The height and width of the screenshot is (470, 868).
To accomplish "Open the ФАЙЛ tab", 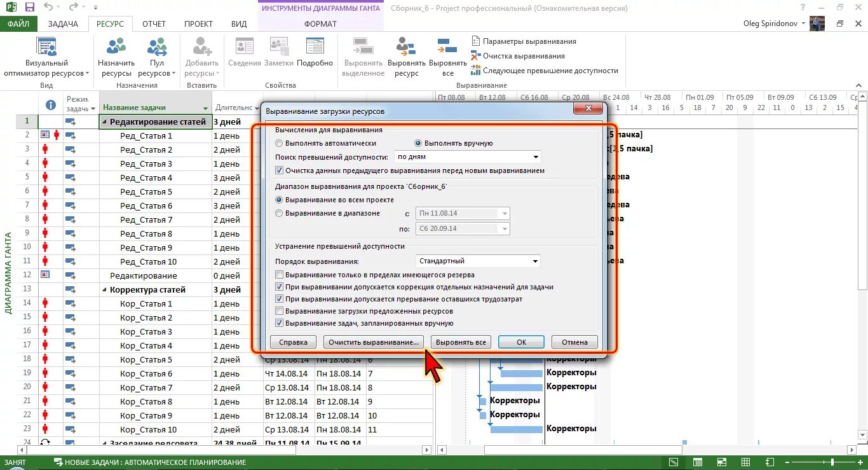I will click(18, 24).
